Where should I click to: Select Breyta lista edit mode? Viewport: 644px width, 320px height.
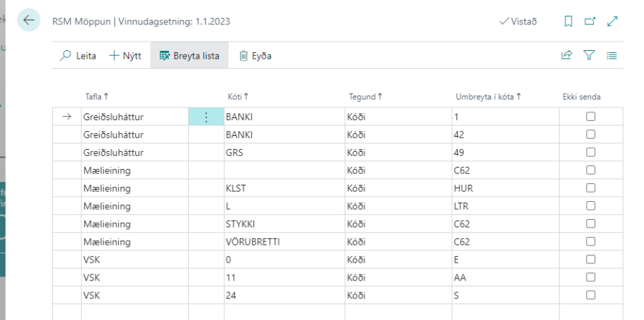[190, 55]
